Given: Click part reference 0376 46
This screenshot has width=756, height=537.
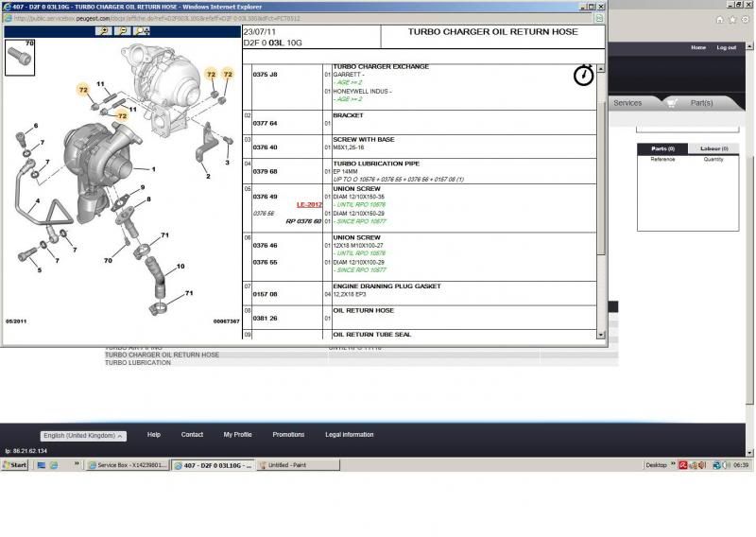Looking at the screenshot, I should [266, 246].
